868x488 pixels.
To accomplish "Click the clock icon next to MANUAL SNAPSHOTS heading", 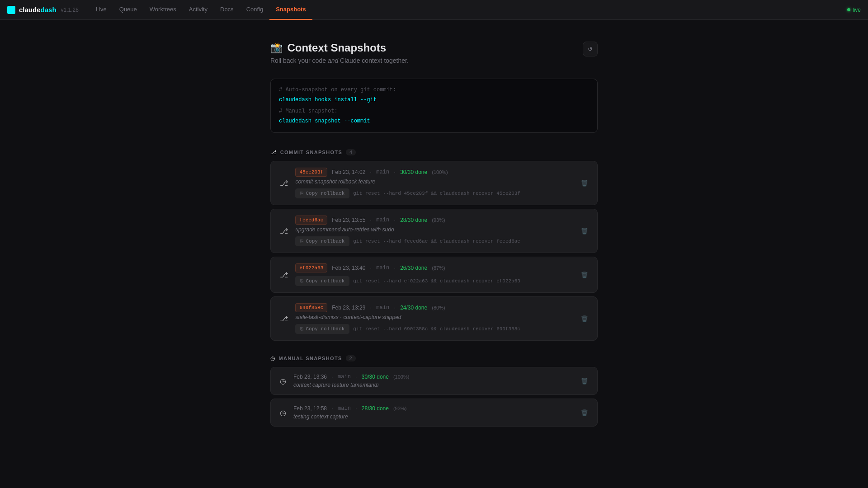I will 273,358.
